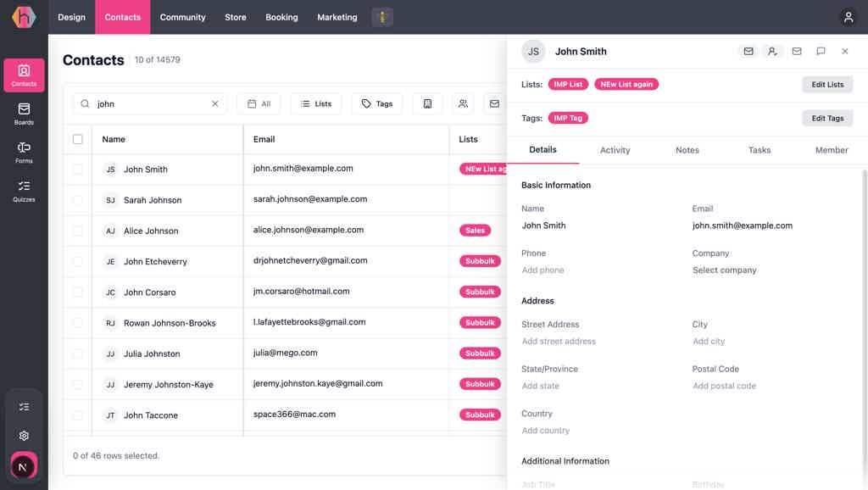Click the Sales badge on Alice Johnson row
The width and height of the screenshot is (868, 490).
(475, 231)
